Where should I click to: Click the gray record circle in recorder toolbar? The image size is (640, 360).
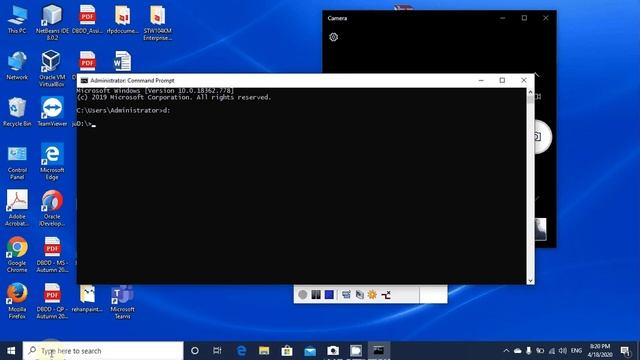click(302, 295)
